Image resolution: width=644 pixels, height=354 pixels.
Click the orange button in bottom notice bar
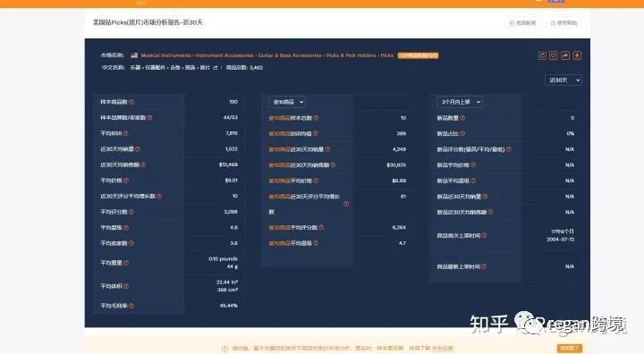[x=570, y=349]
